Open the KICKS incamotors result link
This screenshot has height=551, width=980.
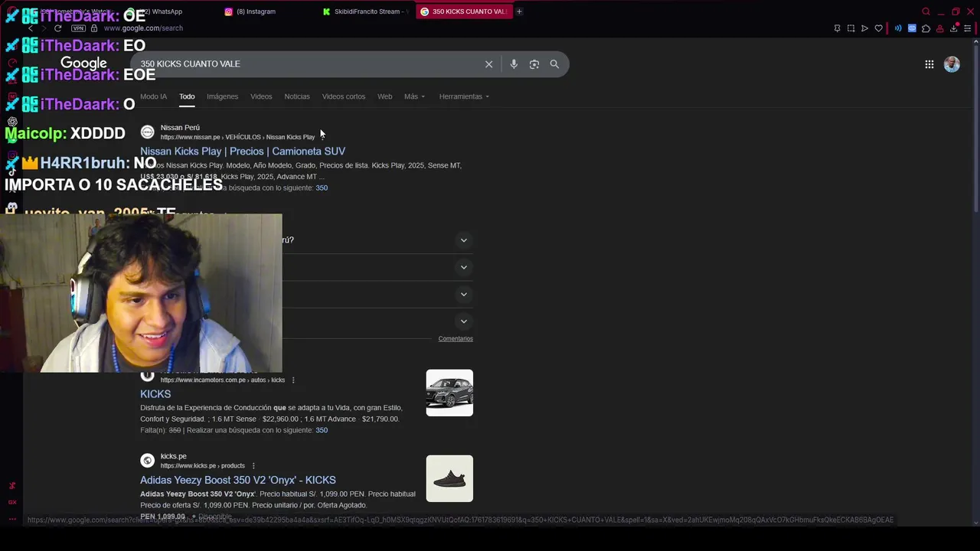point(155,394)
